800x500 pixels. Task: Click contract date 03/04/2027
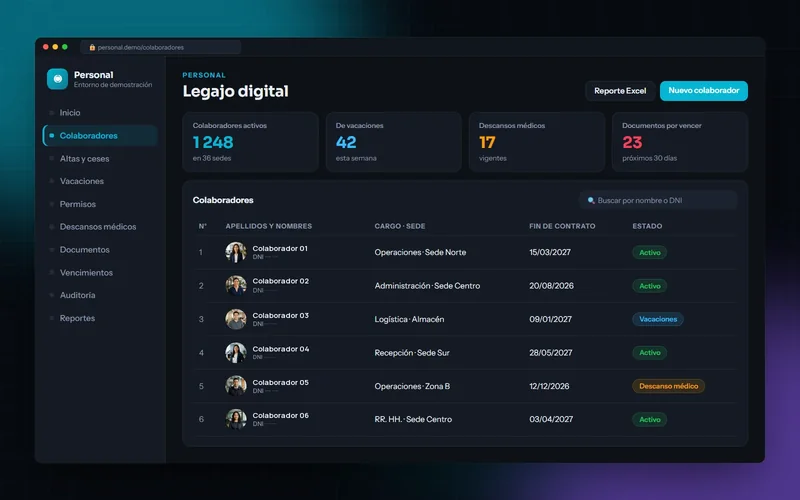coord(551,419)
